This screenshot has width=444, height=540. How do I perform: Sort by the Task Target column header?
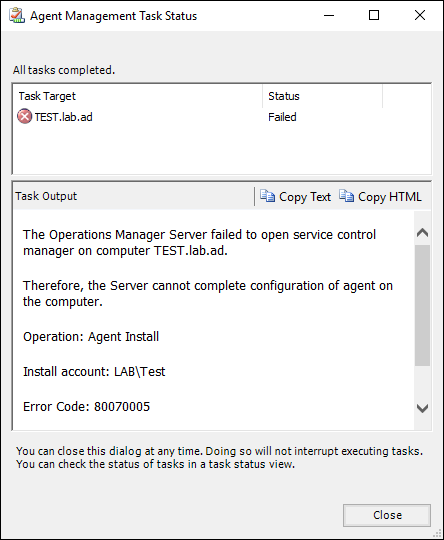[138, 96]
